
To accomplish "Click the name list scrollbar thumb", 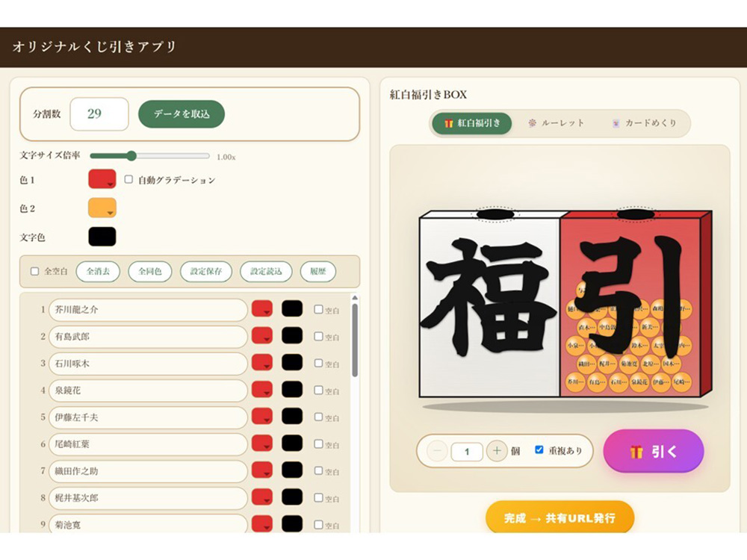I will pos(355,340).
